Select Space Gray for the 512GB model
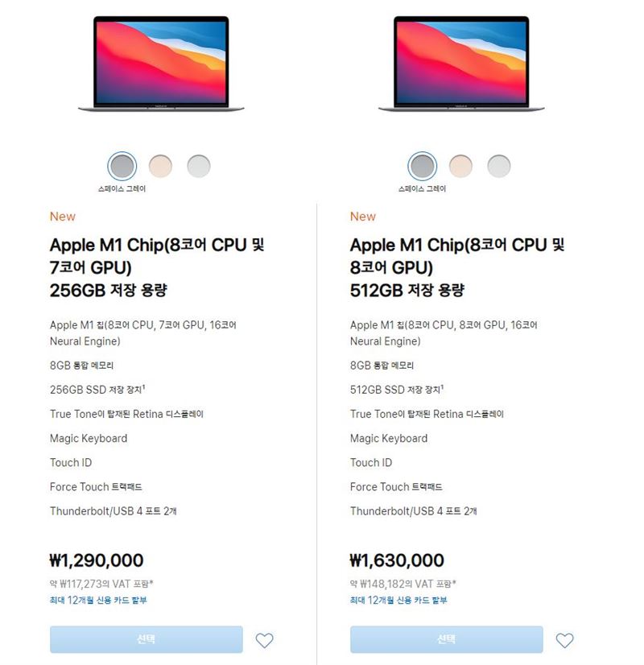 423,166
